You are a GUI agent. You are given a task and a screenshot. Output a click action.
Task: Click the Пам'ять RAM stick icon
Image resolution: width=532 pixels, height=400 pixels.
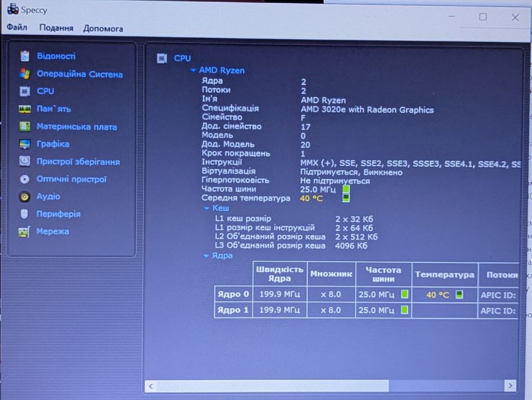[24, 109]
